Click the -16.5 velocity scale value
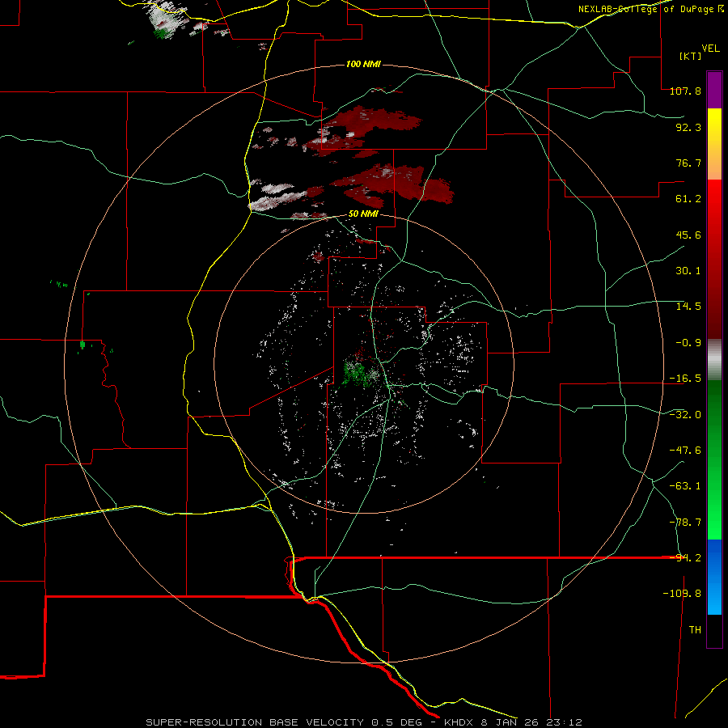This screenshot has height=728, width=728. pos(685,379)
